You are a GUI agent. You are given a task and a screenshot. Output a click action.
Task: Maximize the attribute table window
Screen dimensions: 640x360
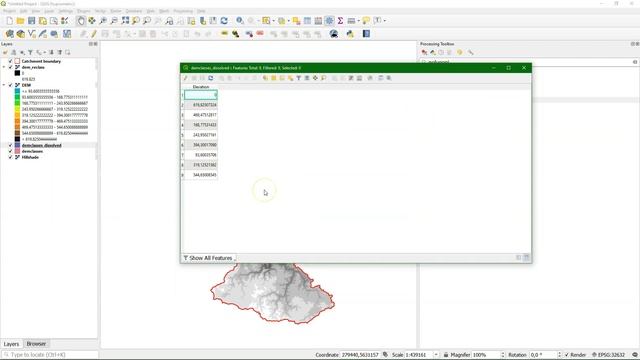tap(509, 68)
